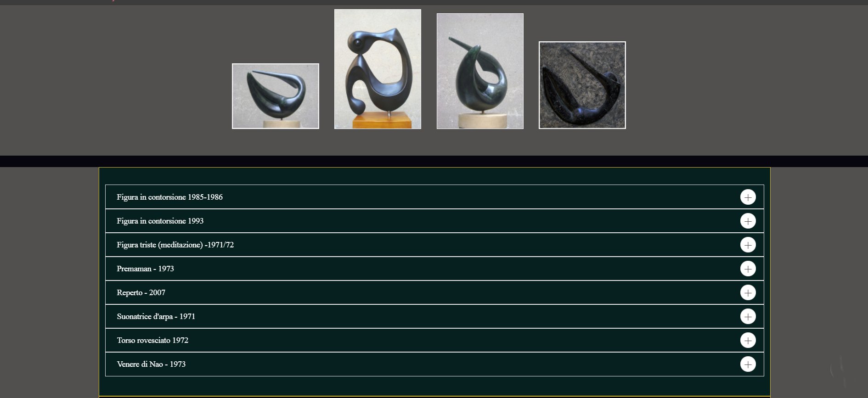Select the Suonatrice d'arpa - 1971 title
This screenshot has height=398, width=868.
click(x=156, y=316)
